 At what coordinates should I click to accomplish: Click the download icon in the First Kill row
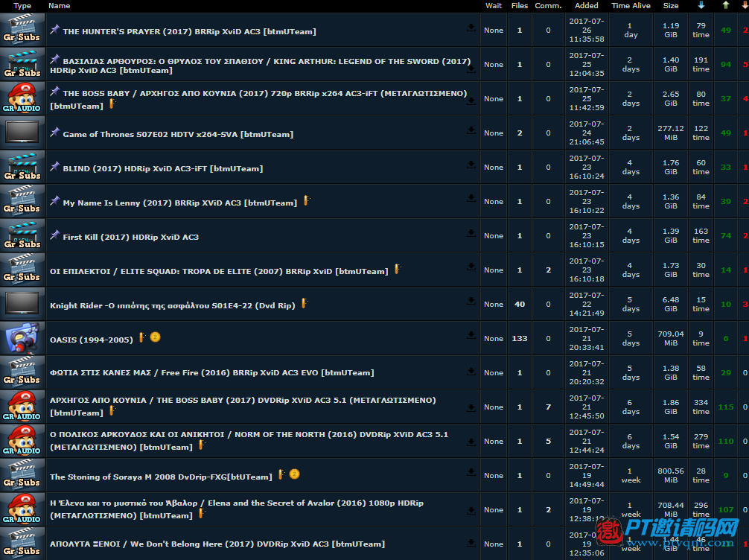471,233
